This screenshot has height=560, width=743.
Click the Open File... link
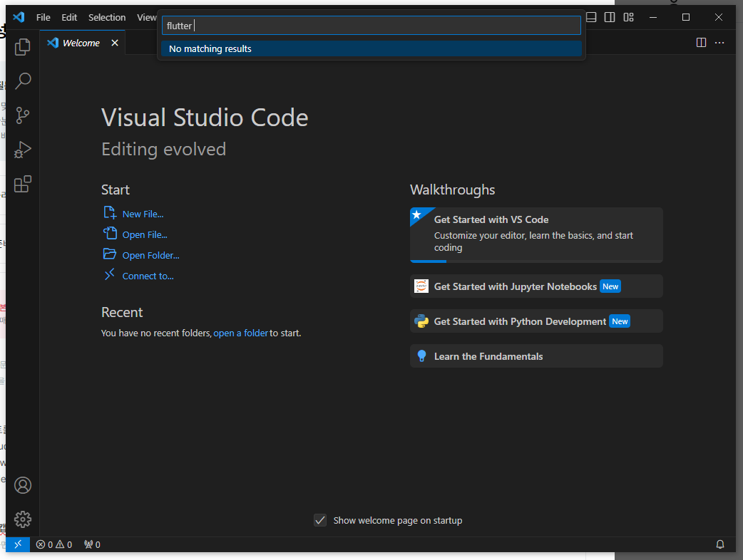tap(145, 235)
